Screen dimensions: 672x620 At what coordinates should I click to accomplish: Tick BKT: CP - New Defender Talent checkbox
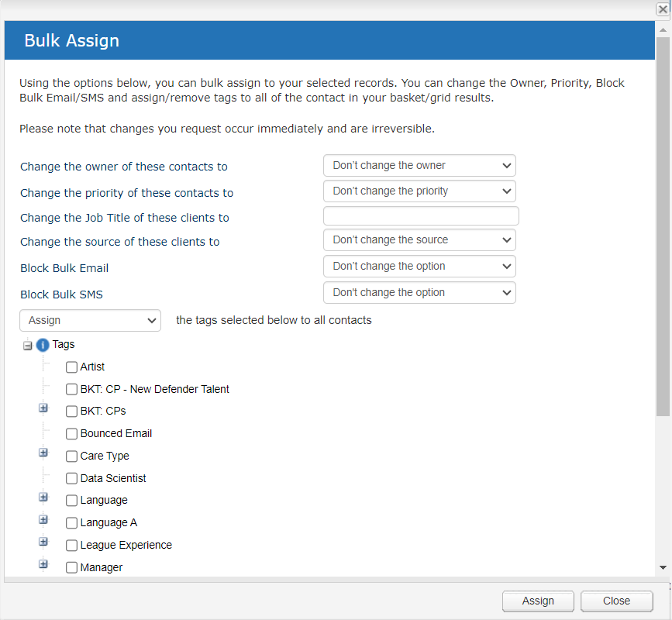71,390
